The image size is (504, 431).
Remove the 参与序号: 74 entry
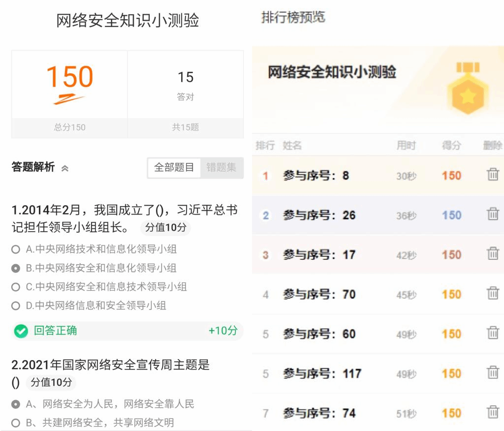coord(493,412)
